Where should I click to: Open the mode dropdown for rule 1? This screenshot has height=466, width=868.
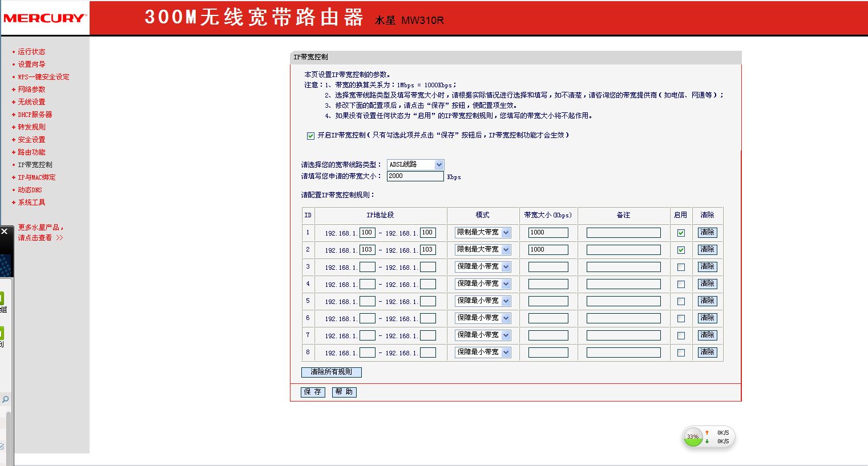click(483, 233)
